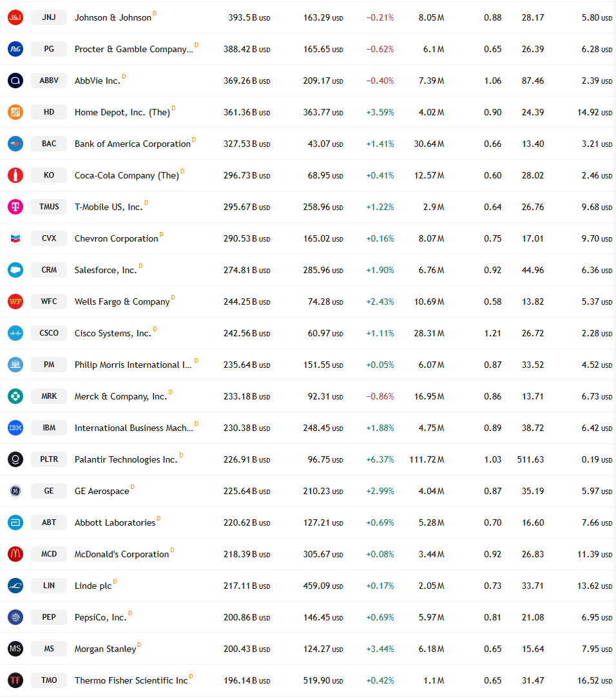The height and width of the screenshot is (699, 616).
Task: Select Merck's −0.86% change value
Action: pos(380,397)
